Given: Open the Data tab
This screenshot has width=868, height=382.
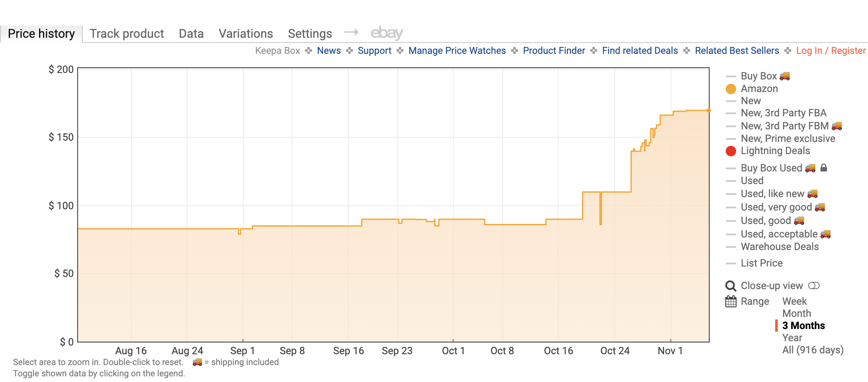Looking at the screenshot, I should (x=191, y=33).
